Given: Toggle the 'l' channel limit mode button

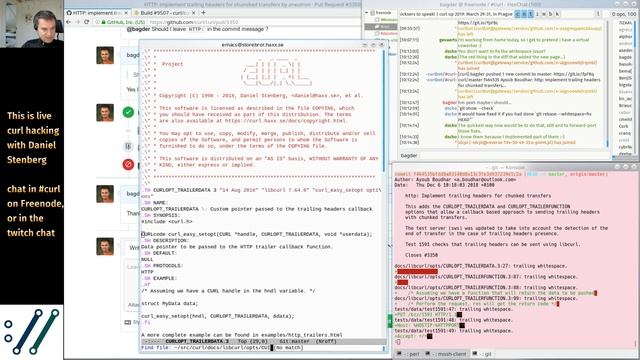Looking at the screenshot, I should (598, 14).
